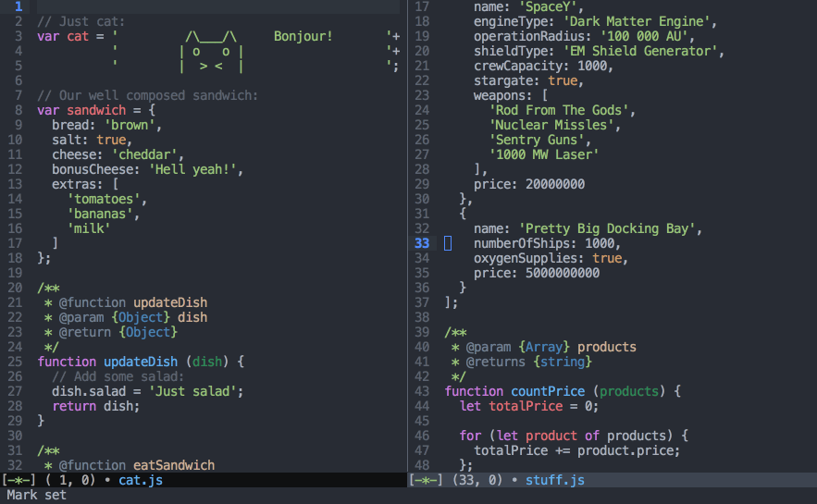Click 'Rod From The Gods' array entry

pyautogui.click(x=563, y=110)
